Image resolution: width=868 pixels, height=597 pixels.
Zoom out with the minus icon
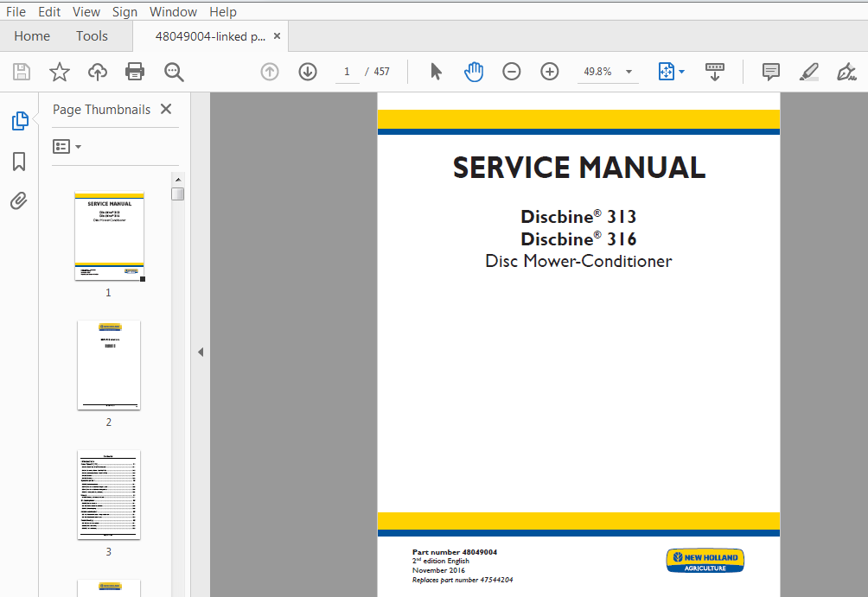(512, 72)
